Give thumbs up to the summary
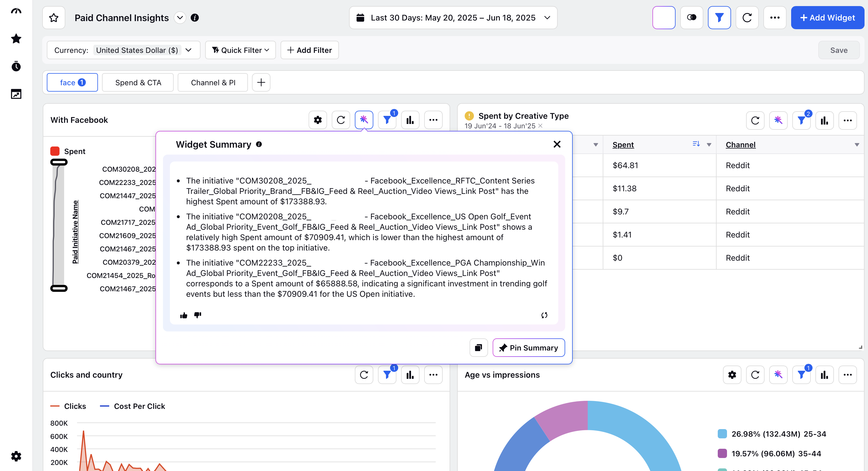This screenshot has width=868, height=471. coord(184,315)
